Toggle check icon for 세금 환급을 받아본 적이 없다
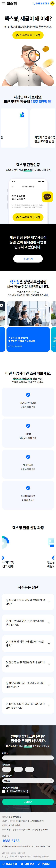Viewport: 56px width, 868px height. 28,457
